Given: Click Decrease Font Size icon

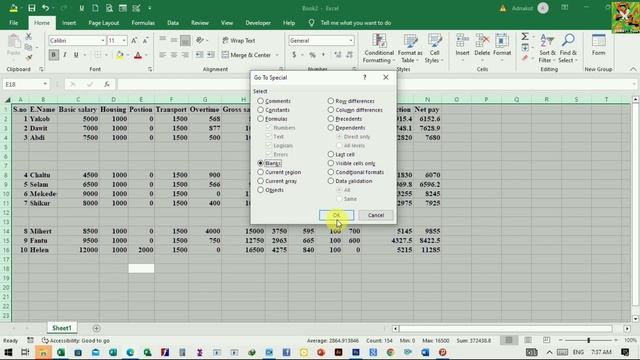Looking at the screenshot, I should pyautogui.click(x=145, y=40).
